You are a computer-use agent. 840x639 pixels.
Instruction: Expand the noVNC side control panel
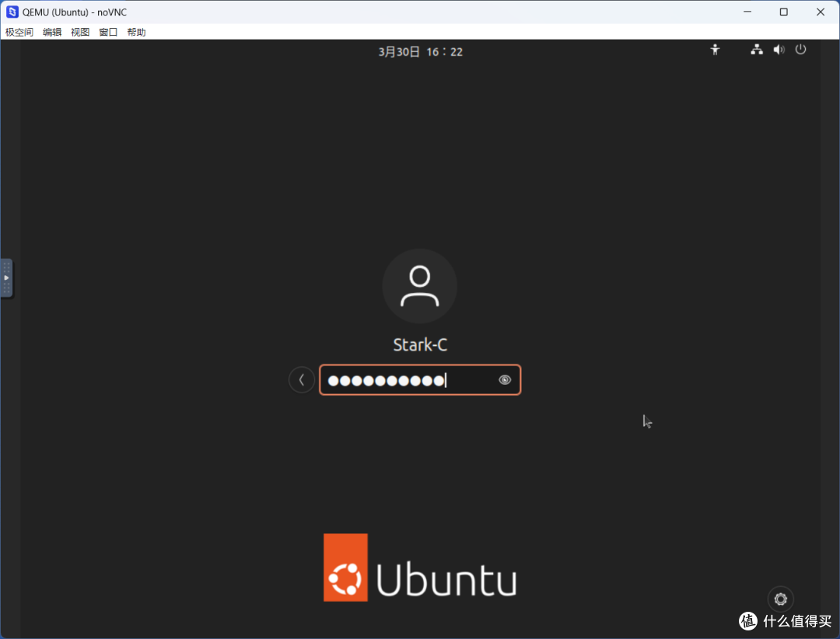click(6, 278)
